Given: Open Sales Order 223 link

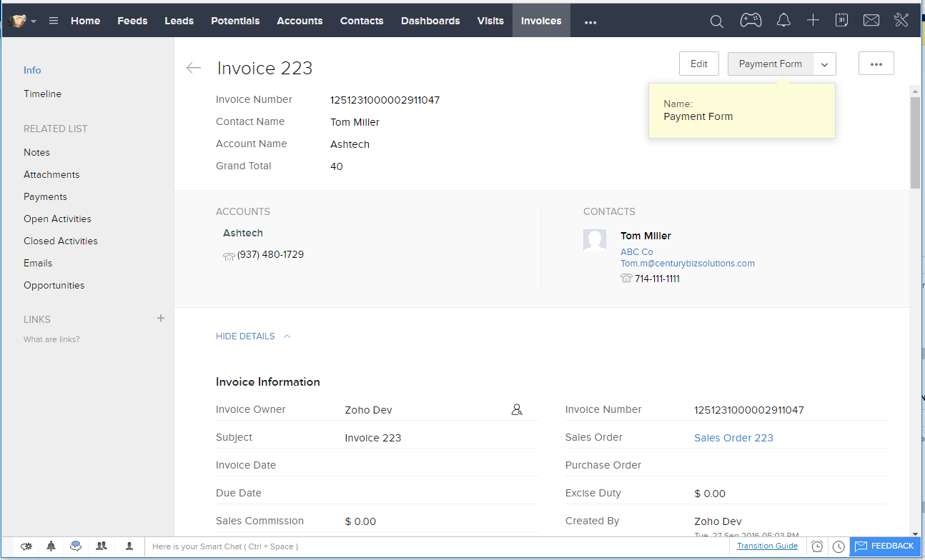Looking at the screenshot, I should 733,438.
